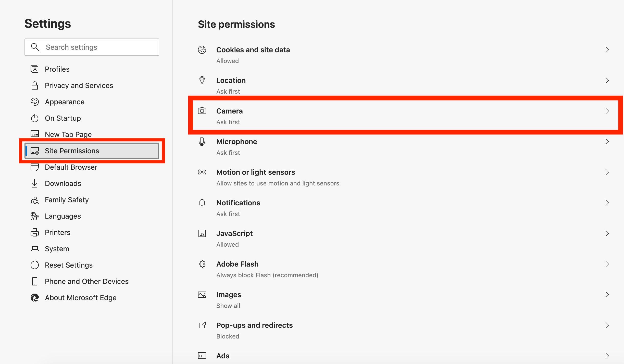Expand the Microphone permission chevron
This screenshot has width=624, height=364.
coord(607,142)
